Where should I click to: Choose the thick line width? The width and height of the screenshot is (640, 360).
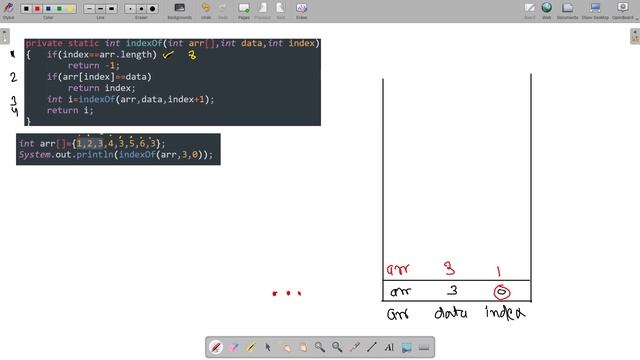(x=111, y=9)
